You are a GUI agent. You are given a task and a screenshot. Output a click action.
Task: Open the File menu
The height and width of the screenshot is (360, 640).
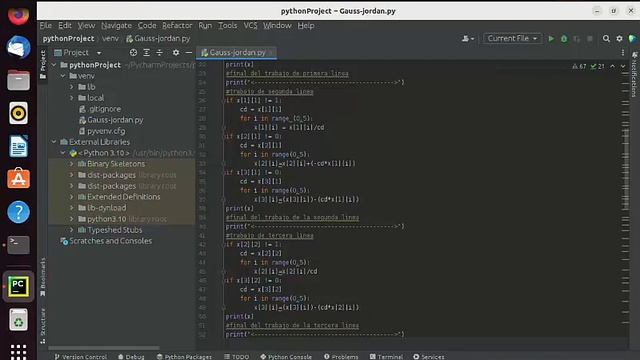point(45,25)
